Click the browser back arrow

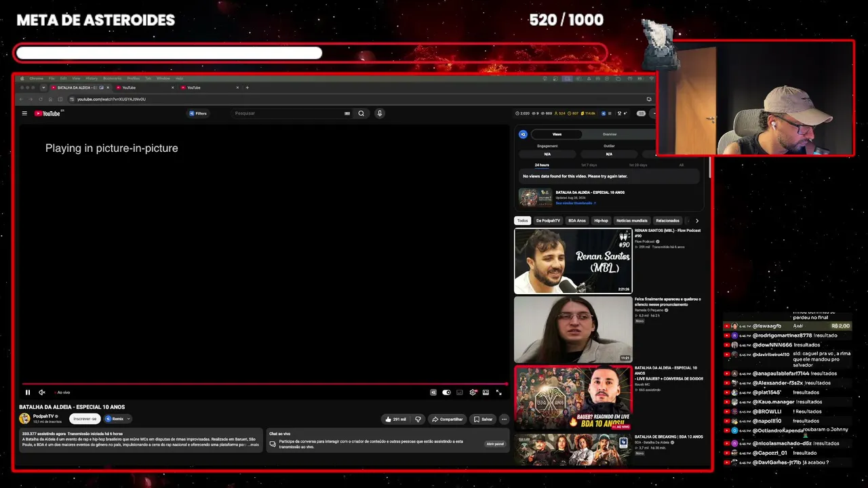(21, 99)
